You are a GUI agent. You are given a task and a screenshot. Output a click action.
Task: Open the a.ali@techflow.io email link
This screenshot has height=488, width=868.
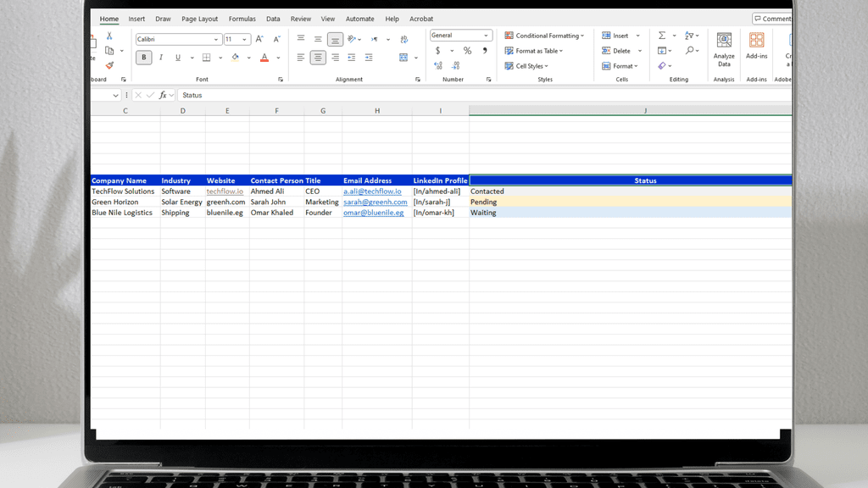[372, 191]
